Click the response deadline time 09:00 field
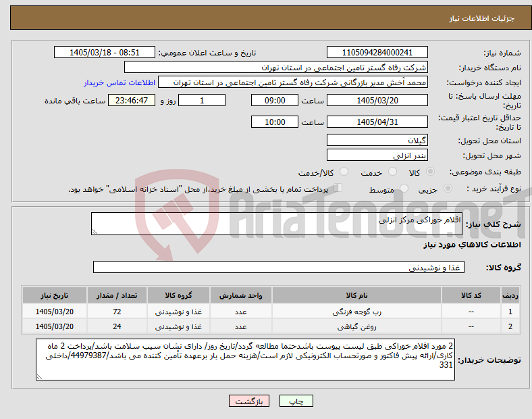This screenshot has width=532, height=419. click(x=275, y=100)
